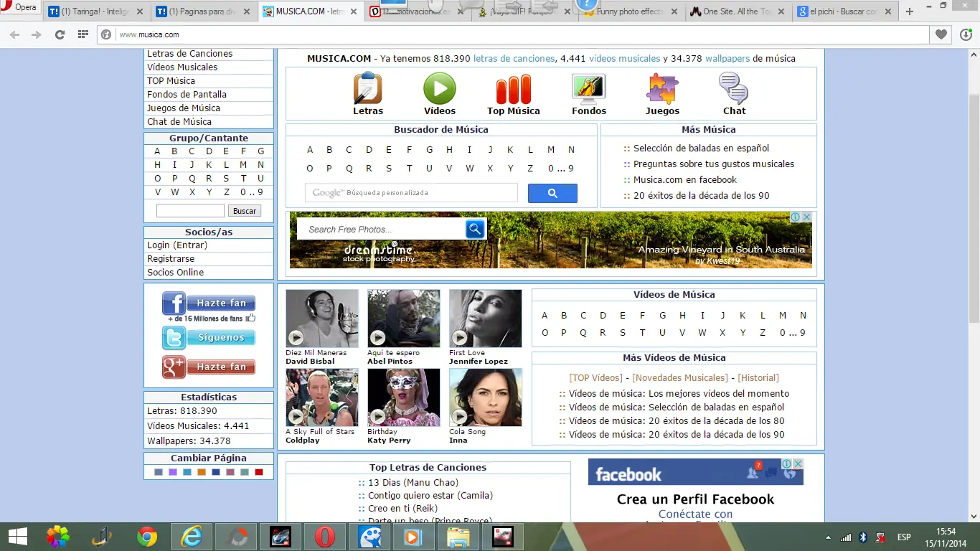This screenshot has width=980, height=551.
Task: Click the Contigo quiero estar (Camila) link
Action: (x=430, y=496)
